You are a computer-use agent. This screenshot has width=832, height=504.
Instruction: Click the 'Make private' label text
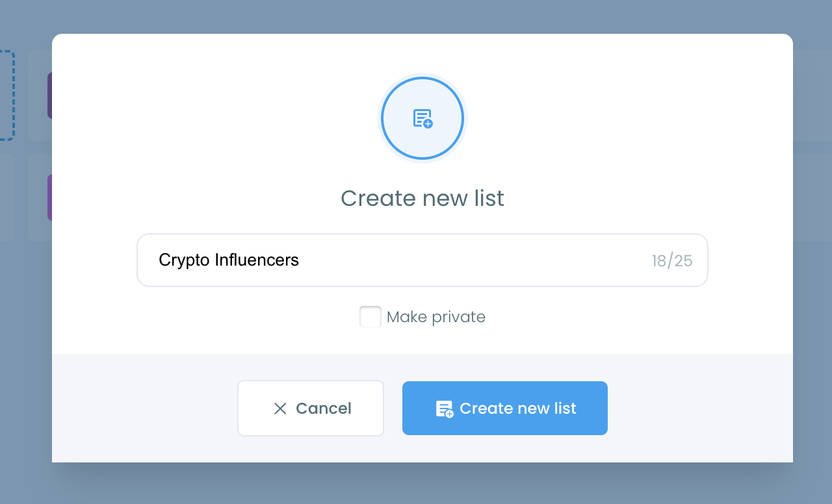tap(436, 317)
